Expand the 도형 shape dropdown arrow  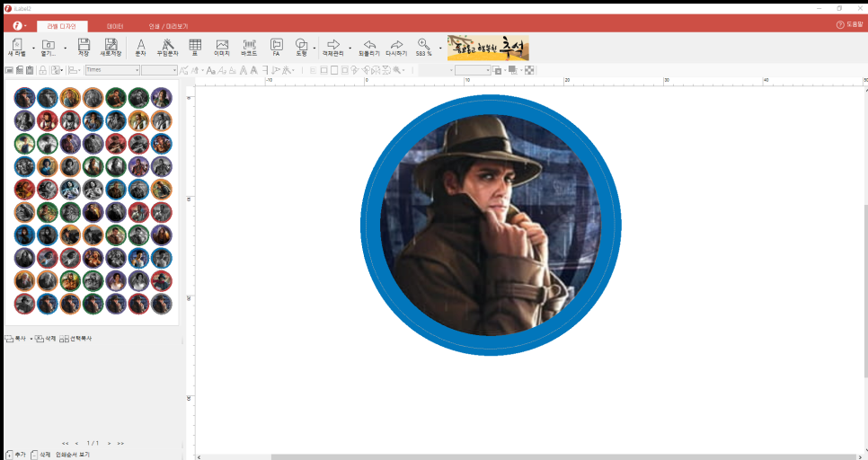(x=314, y=49)
